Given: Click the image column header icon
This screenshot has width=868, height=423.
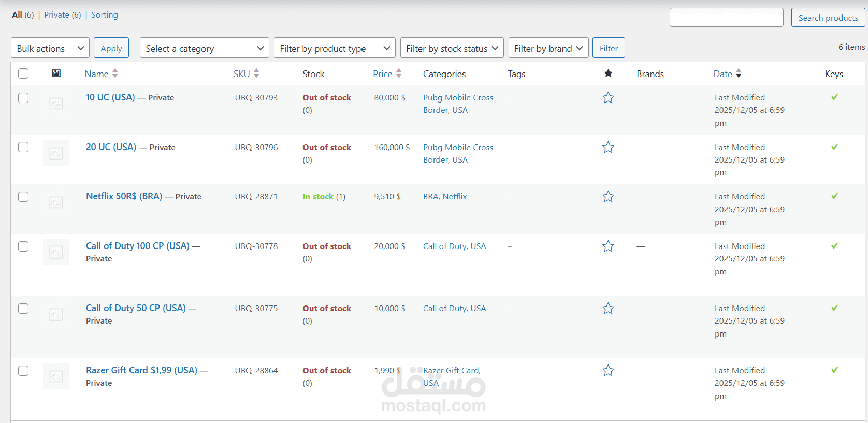Looking at the screenshot, I should coord(56,73).
